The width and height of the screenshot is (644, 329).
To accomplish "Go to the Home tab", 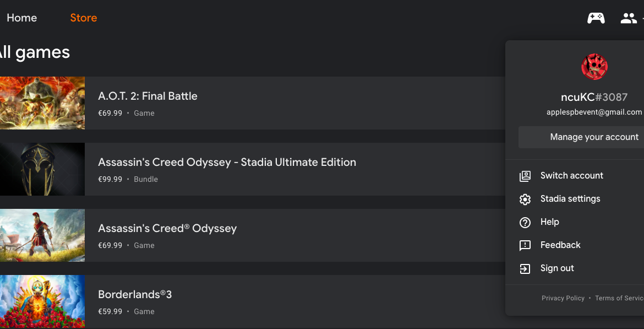I will click(x=22, y=18).
